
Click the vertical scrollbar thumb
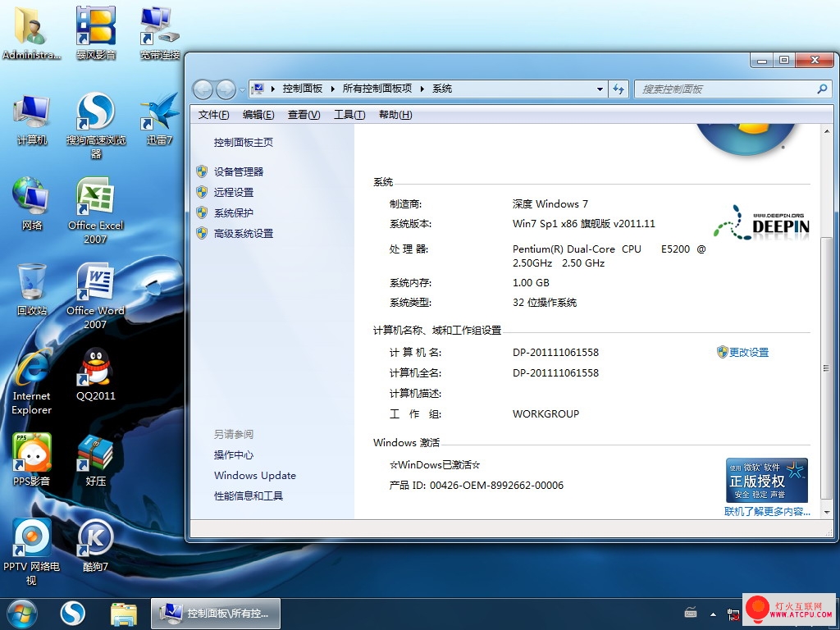pos(826,368)
